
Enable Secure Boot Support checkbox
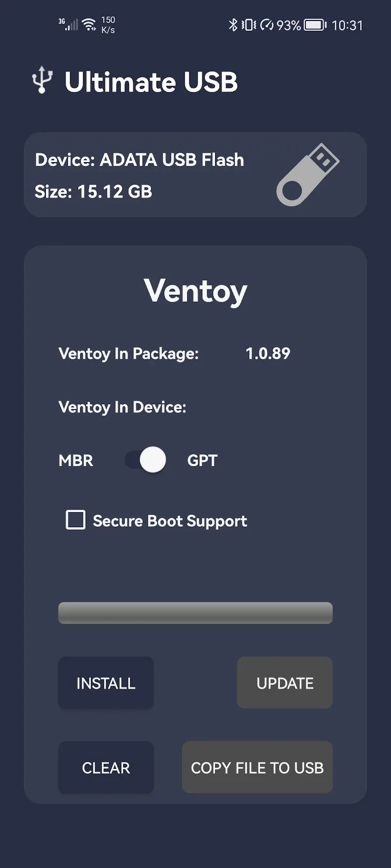coord(76,520)
